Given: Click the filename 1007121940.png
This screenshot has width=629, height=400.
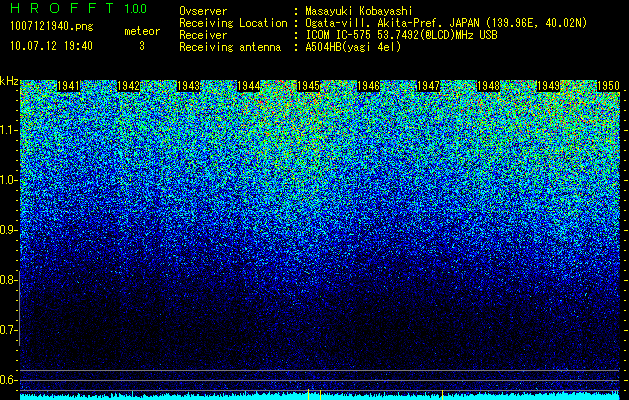Looking at the screenshot, I should (x=52, y=26).
